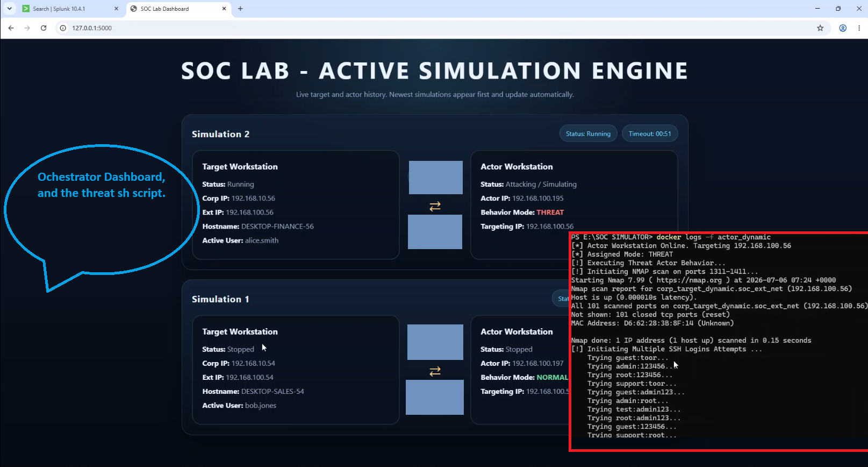Click Status: Stopped in Simulation 1 Target Workstation
The height and width of the screenshot is (467, 868).
[228, 350]
